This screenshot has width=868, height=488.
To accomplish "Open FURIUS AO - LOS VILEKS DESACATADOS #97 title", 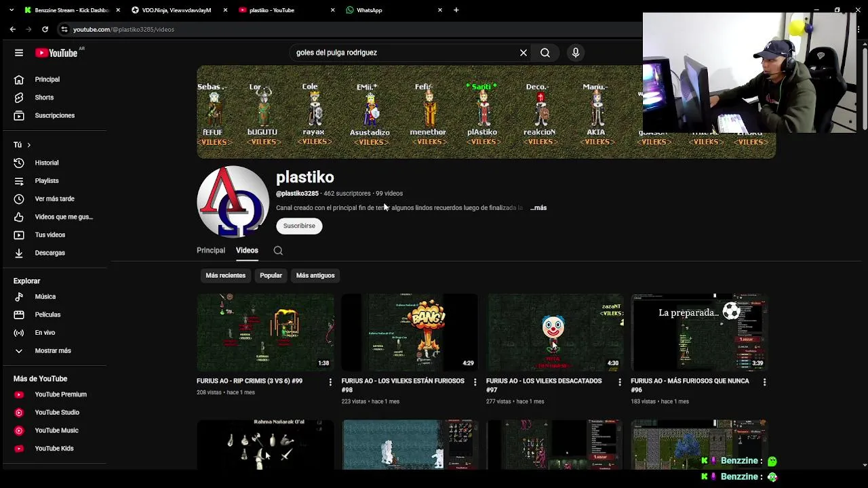I will [x=544, y=385].
